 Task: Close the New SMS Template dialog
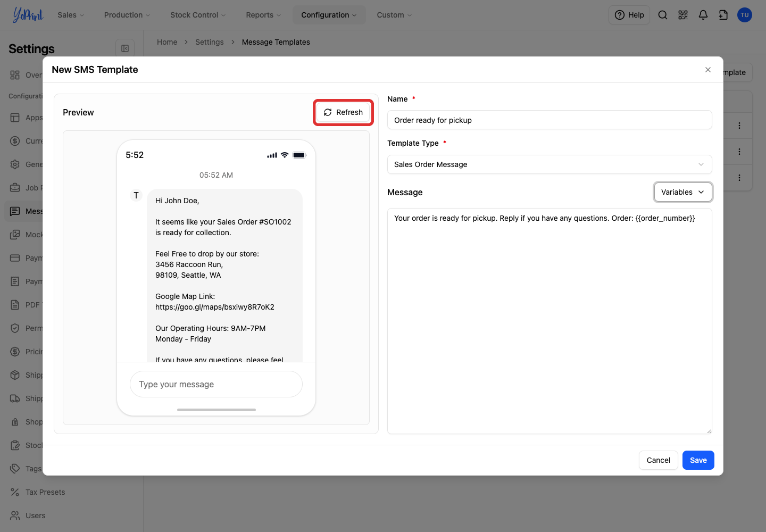708,70
